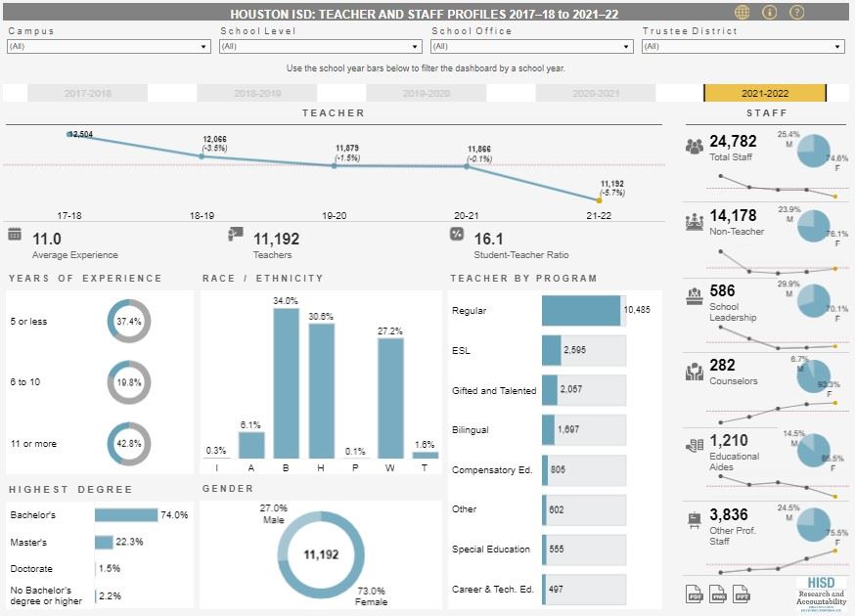855x616 pixels.
Task: Click the 'Other' program bar labeled 602
Action: (544, 509)
